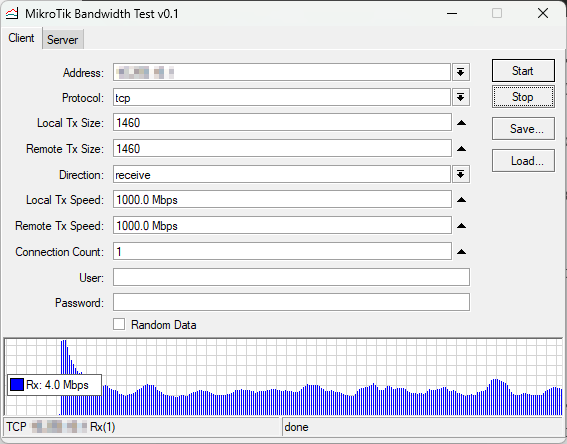Expand the Protocol dropdown arrow

pyautogui.click(x=460, y=97)
